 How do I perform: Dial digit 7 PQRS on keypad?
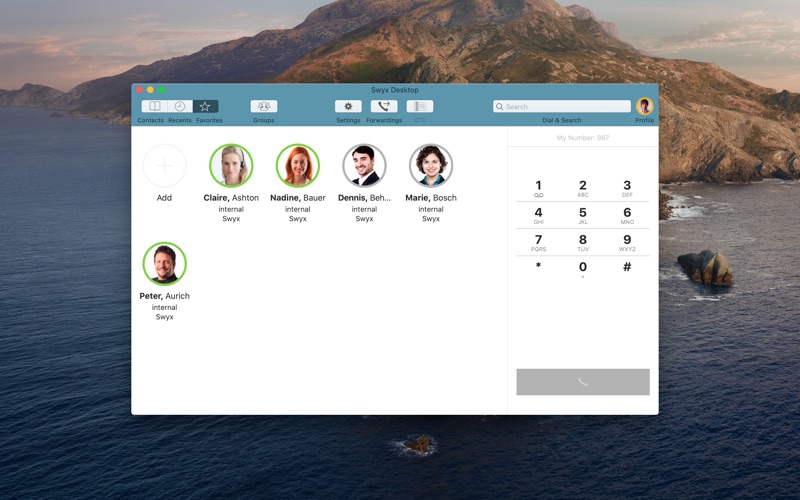[x=538, y=242]
